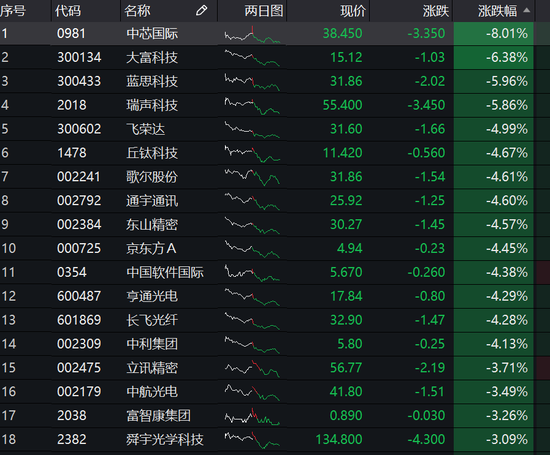The width and height of the screenshot is (550, 455).
Task: Open the two-day chart for 中国软件国际
Action: [252, 273]
